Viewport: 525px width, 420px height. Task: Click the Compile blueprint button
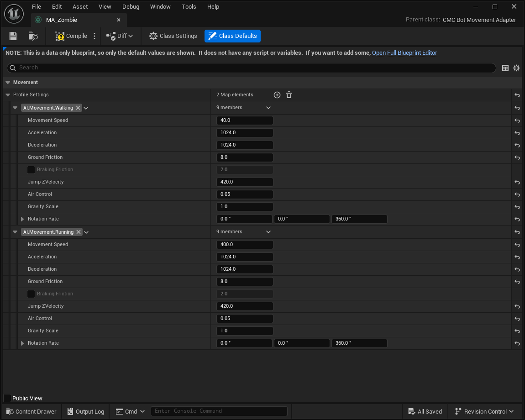tap(71, 36)
